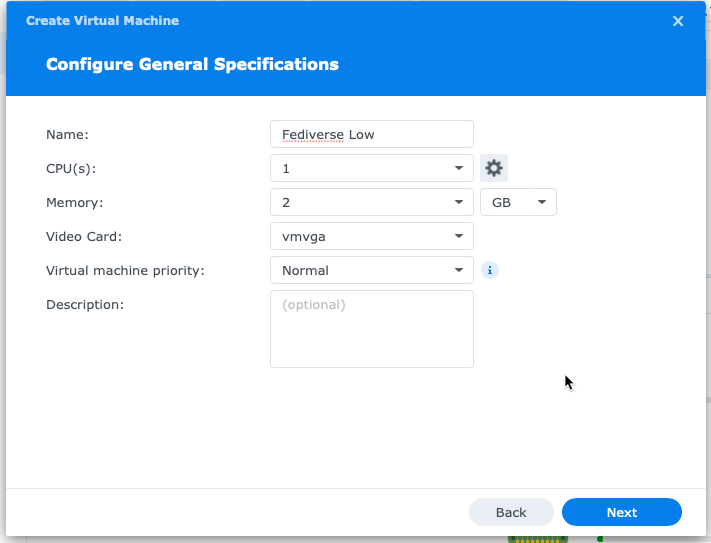Open the Memory amount dropdown

tap(371, 202)
